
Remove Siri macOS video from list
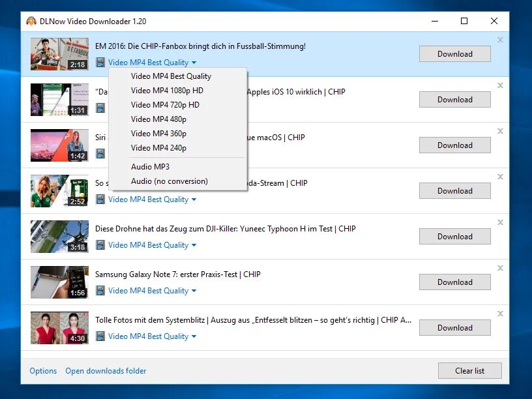pos(500,131)
